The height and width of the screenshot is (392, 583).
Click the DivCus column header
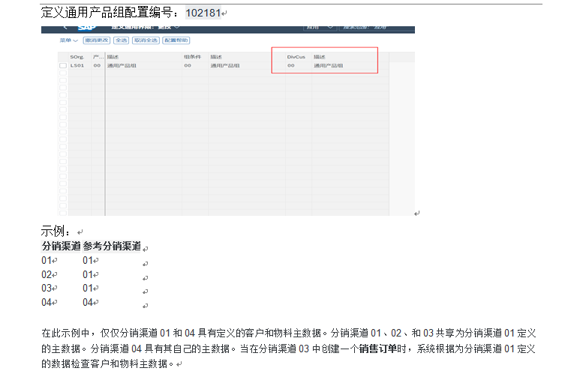[x=296, y=57]
